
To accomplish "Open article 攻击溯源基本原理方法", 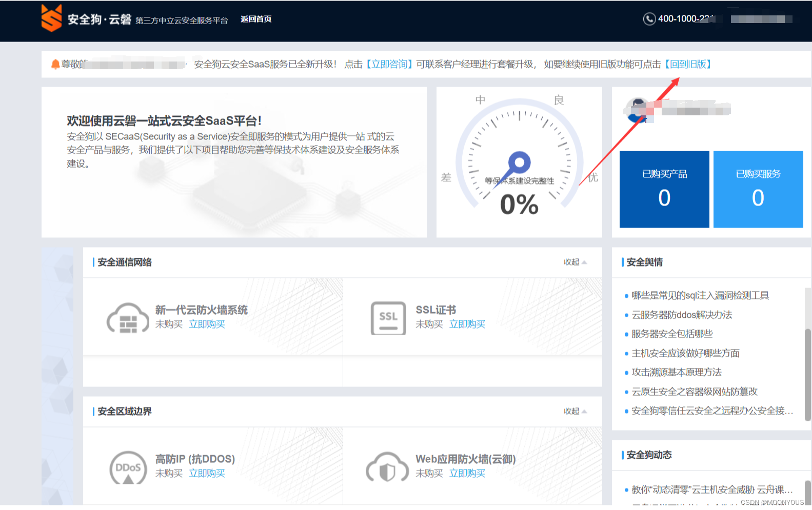I will [676, 372].
